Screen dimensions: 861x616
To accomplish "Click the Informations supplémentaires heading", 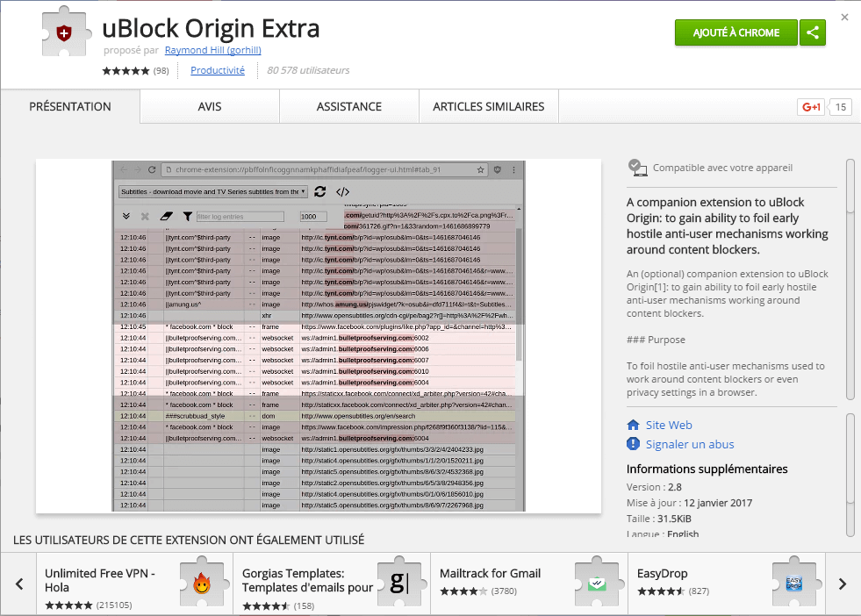I will 707,469.
